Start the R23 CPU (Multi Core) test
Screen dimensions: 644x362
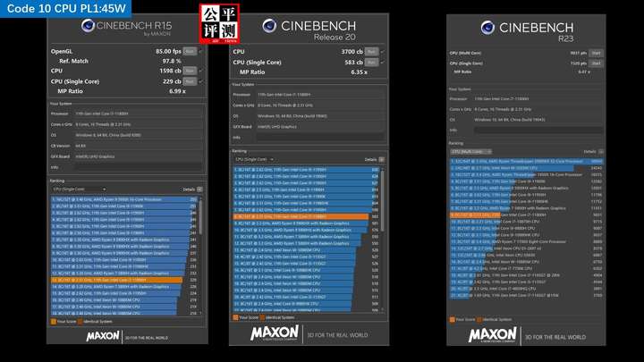coord(596,53)
